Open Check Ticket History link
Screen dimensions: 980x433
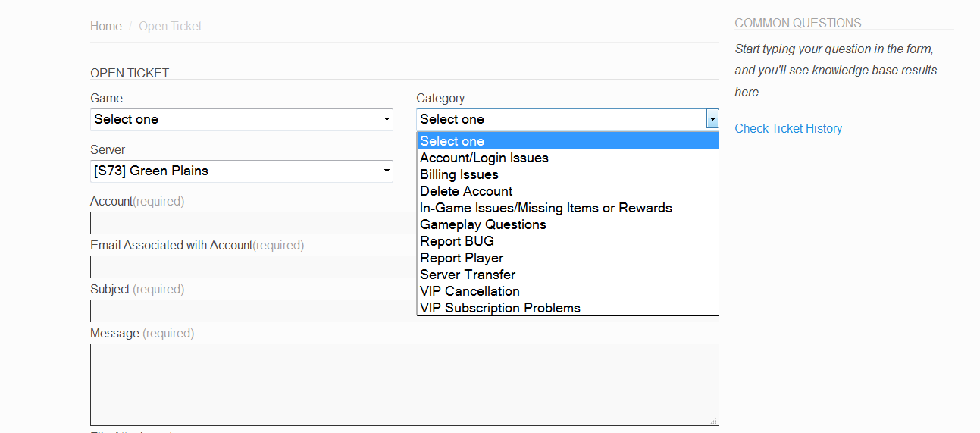pos(788,128)
